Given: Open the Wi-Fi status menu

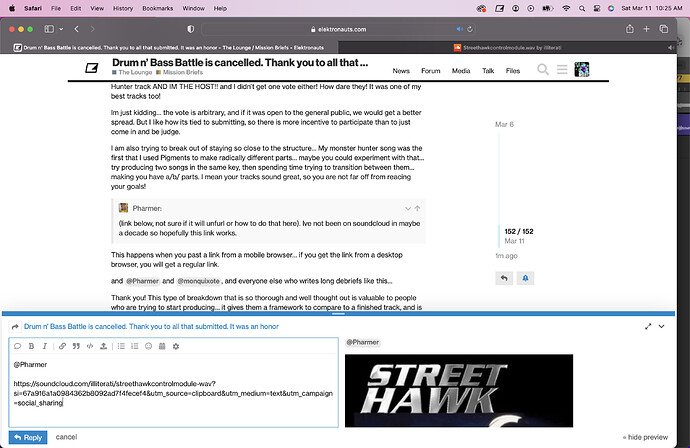Looking at the screenshot, I should point(566,8).
